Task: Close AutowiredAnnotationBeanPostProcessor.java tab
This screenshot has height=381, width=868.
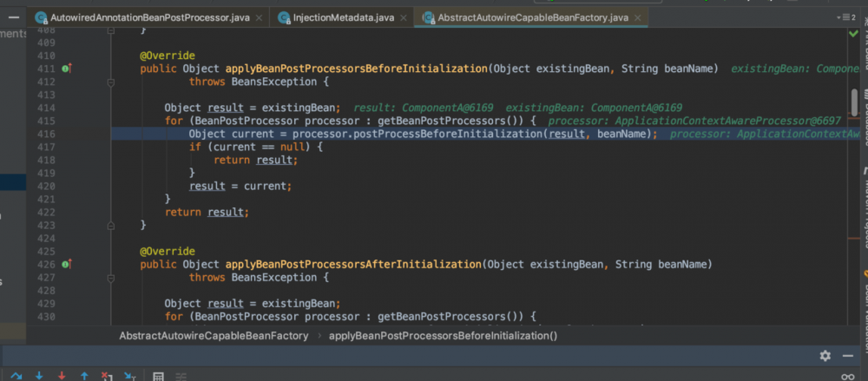Action: click(x=260, y=17)
